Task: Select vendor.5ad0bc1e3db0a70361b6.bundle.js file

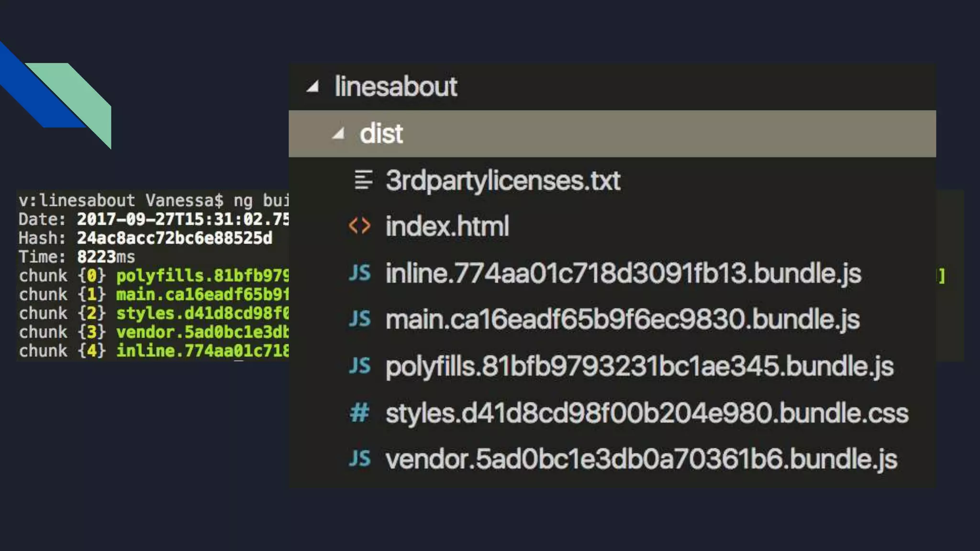Action: click(641, 459)
